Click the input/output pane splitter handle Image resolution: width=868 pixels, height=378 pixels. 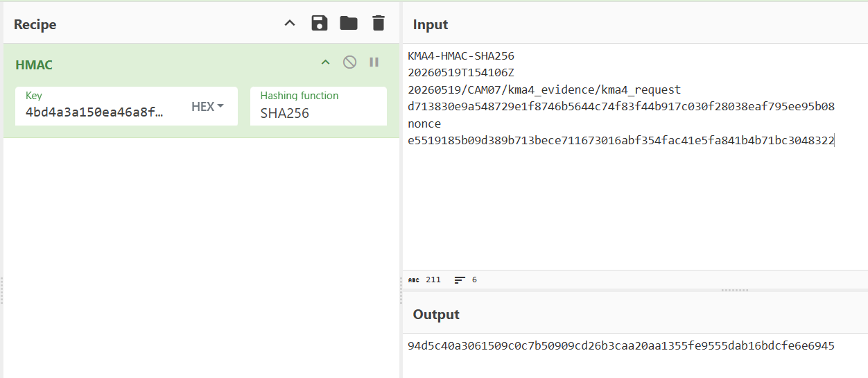tap(735, 290)
